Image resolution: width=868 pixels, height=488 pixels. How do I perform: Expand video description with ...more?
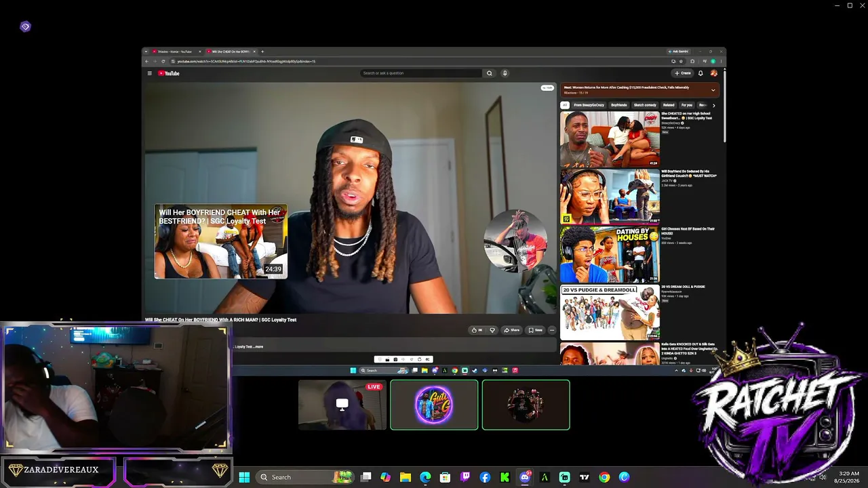[x=258, y=346]
